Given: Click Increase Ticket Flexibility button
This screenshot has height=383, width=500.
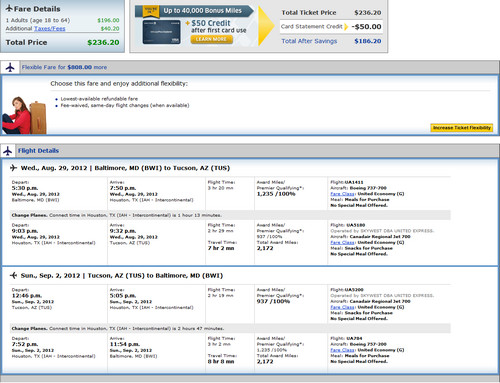Looking at the screenshot, I should click(462, 128).
